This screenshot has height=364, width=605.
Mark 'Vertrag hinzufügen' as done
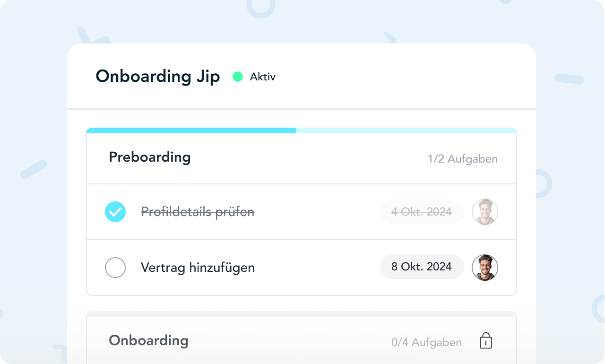(115, 268)
